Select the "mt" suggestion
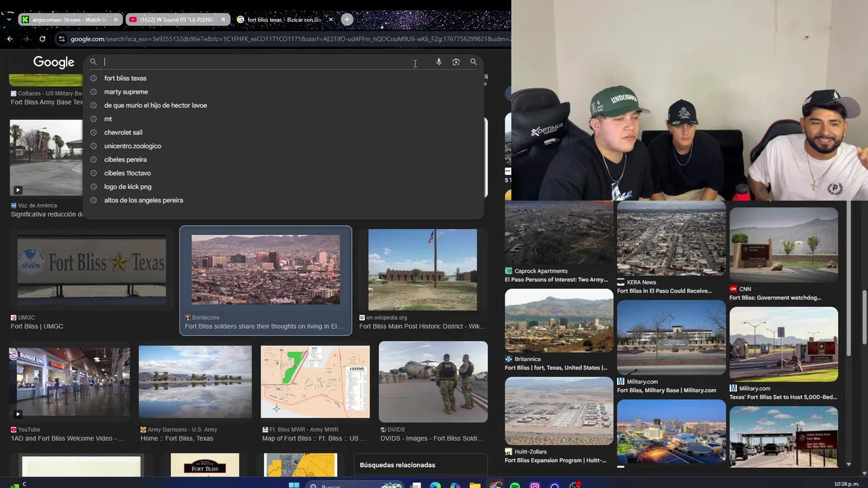 point(108,119)
